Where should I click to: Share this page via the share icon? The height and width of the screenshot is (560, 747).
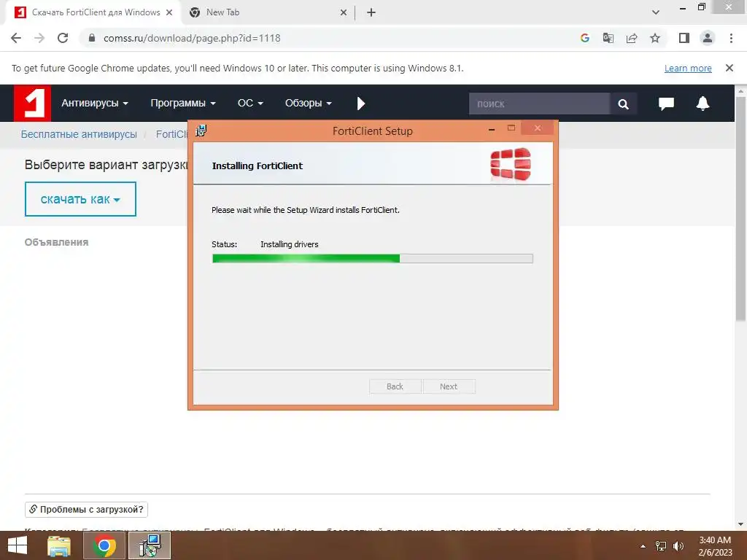(632, 38)
